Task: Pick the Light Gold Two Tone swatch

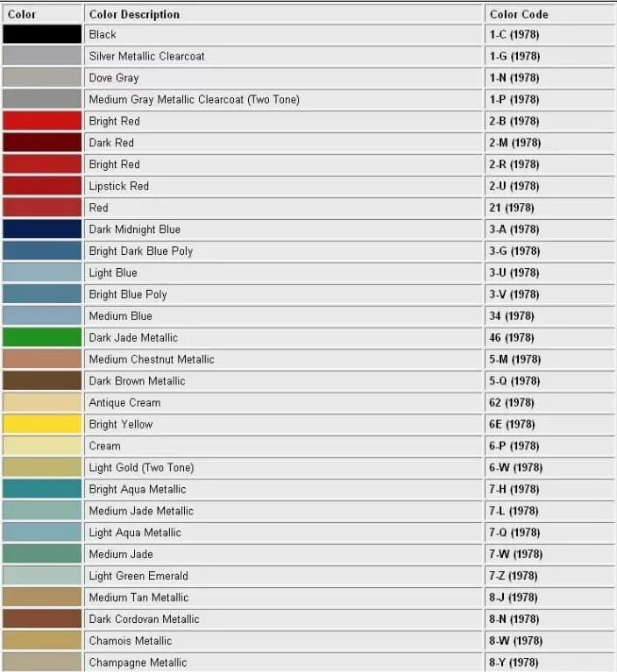Action: [42, 467]
